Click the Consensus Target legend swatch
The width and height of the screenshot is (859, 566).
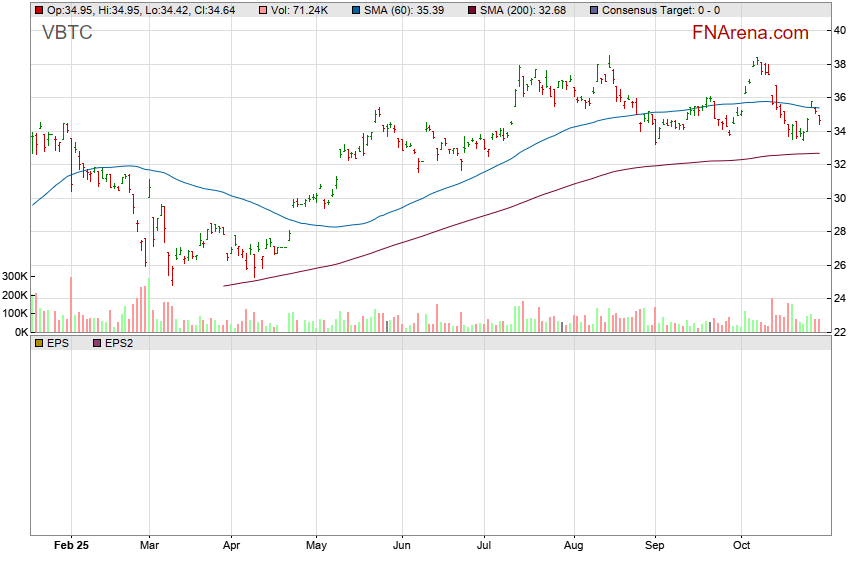pyautogui.click(x=595, y=10)
